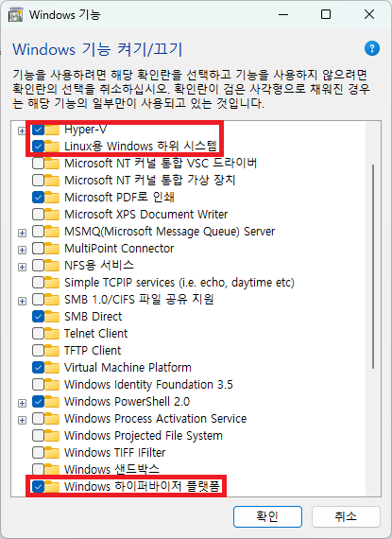The width and height of the screenshot is (392, 539).
Task: Check Windows Identity Foundation 3.5 checkbox
Action: click(38, 385)
